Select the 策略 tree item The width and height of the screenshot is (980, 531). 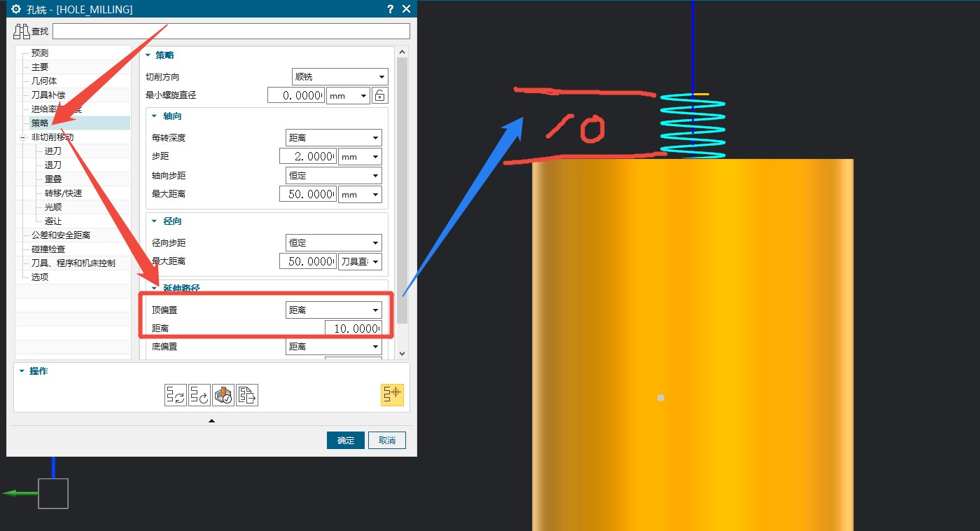[x=40, y=123]
